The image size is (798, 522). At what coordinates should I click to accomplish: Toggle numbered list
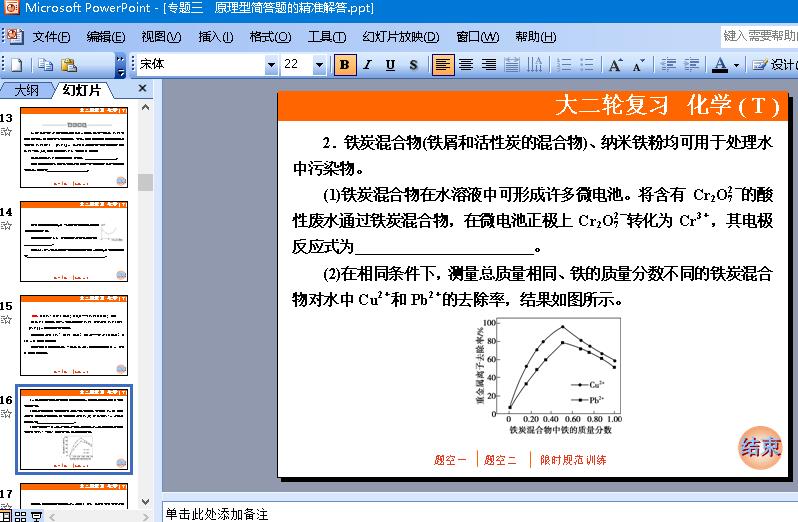click(x=563, y=65)
